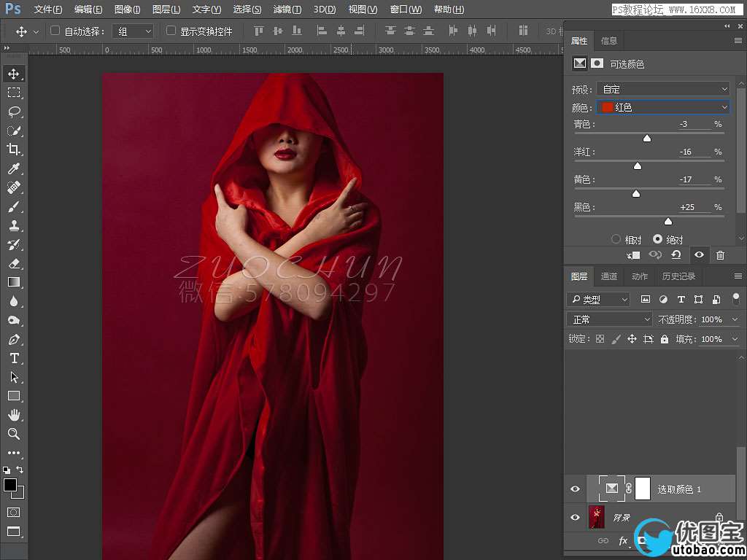747x560 pixels.
Task: Open the 滤镜(T) menu
Action: coord(287,9)
